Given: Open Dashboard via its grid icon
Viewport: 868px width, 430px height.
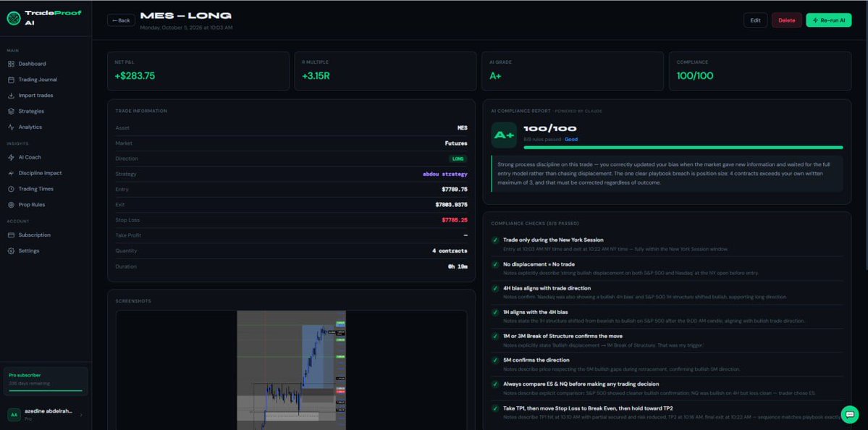Looking at the screenshot, I should tap(11, 64).
